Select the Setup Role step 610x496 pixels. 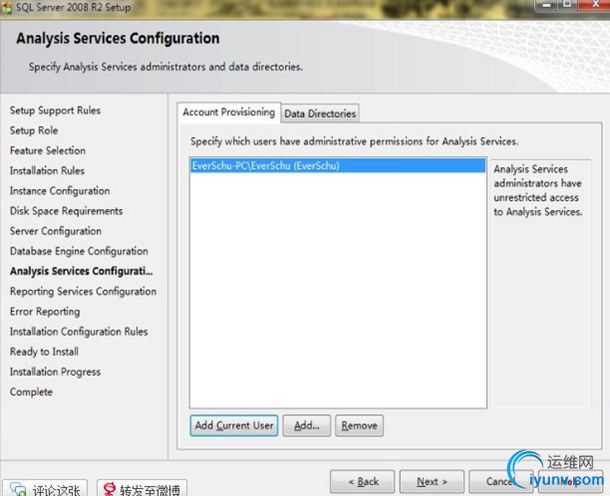pyautogui.click(x=34, y=130)
